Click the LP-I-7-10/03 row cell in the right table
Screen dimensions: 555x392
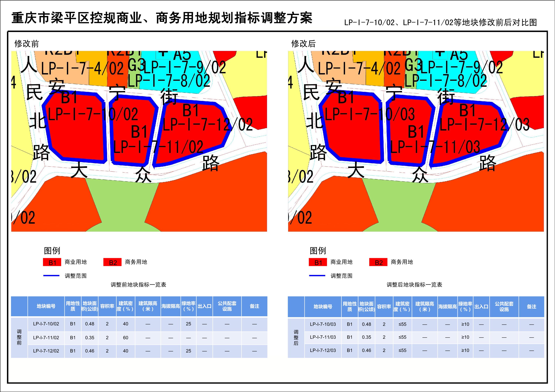(323, 324)
